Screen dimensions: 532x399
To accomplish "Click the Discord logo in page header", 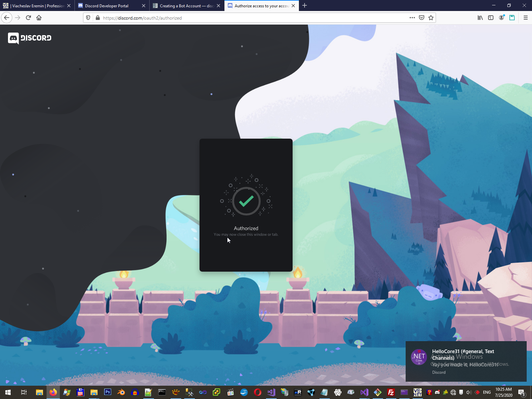I will coord(30,38).
